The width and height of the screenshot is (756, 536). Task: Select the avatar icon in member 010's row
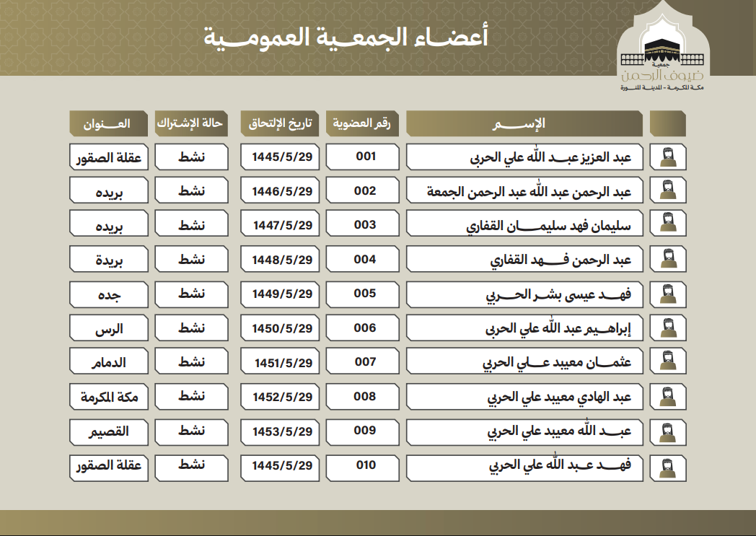(667, 465)
